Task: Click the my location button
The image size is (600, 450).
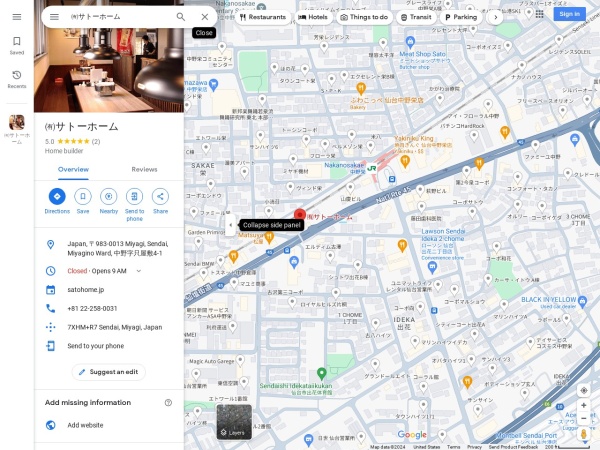Action: click(584, 390)
